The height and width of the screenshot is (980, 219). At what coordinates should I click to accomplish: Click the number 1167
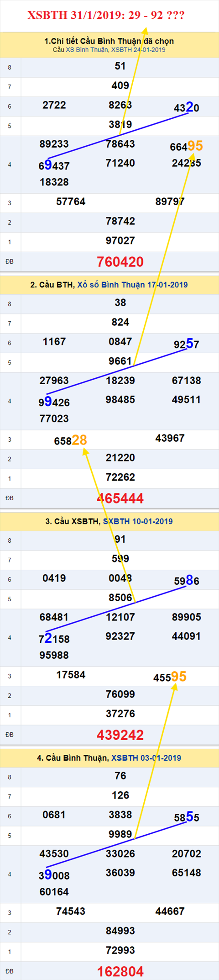pos(54,342)
